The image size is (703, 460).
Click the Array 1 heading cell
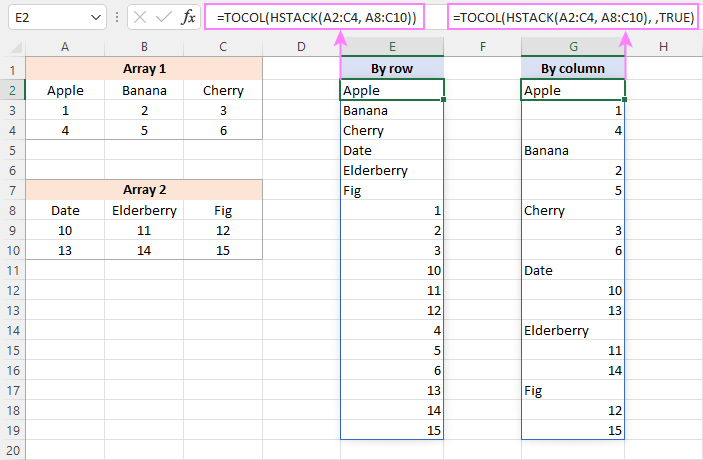click(144, 69)
